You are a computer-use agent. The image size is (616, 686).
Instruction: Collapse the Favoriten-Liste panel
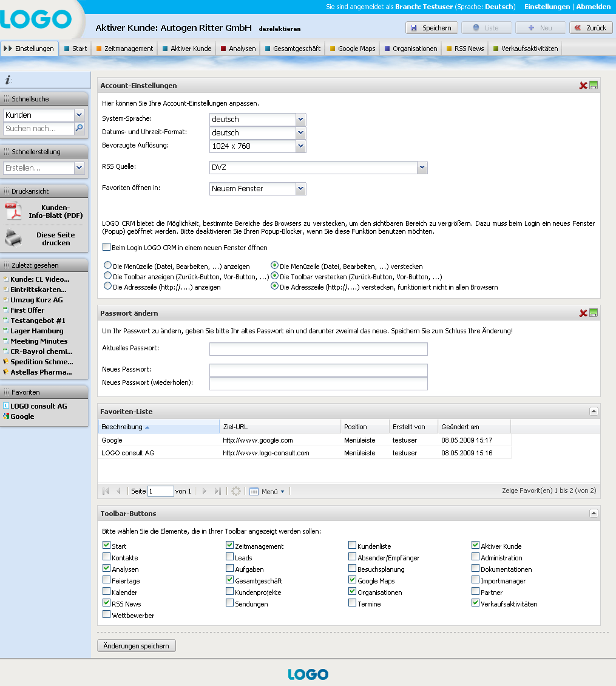[x=594, y=411]
